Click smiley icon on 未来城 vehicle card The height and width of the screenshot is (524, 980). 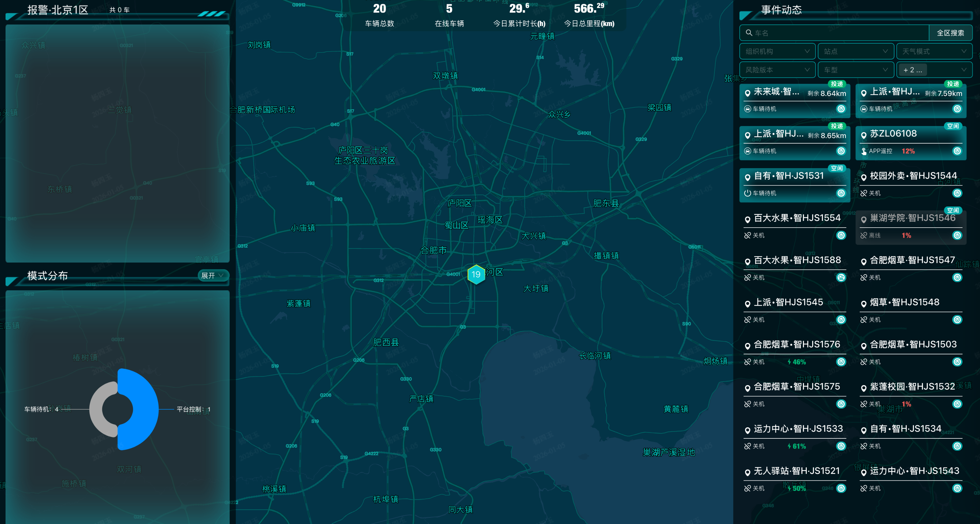(841, 109)
